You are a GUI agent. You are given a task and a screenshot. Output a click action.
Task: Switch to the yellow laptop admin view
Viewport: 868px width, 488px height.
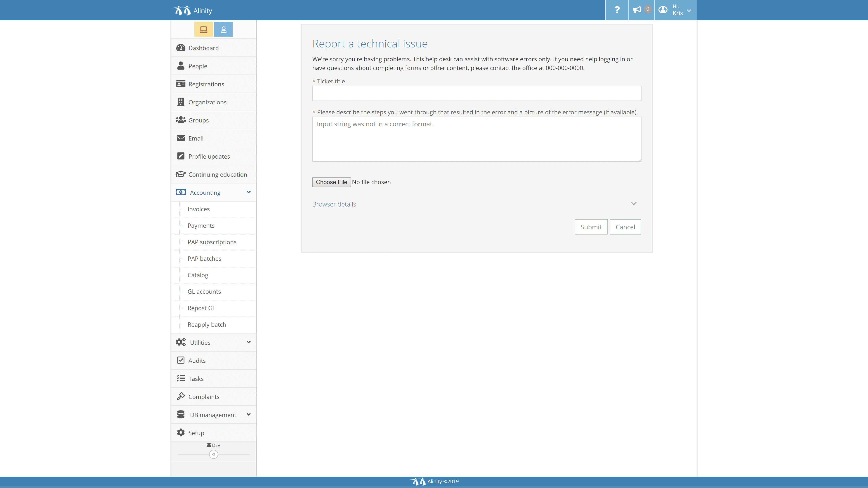click(203, 29)
